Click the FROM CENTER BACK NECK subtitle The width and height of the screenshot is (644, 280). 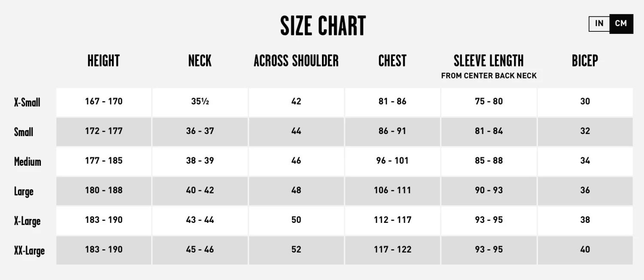pyautogui.click(x=489, y=76)
